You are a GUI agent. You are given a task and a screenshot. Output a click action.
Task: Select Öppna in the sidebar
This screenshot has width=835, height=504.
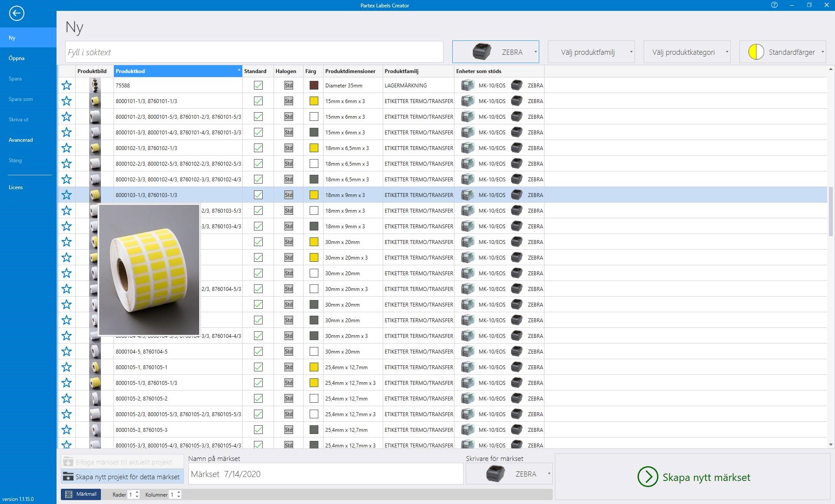(28, 58)
